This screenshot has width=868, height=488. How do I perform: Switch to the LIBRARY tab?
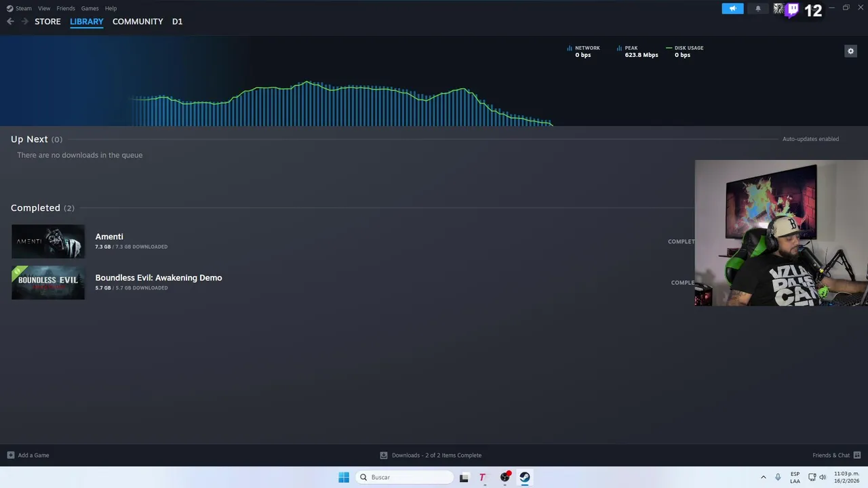pos(87,22)
